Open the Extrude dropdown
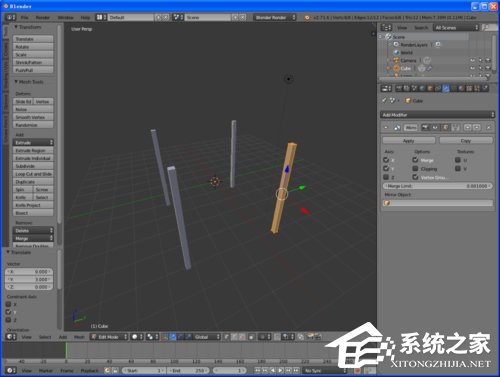The width and height of the screenshot is (500, 377). [x=33, y=142]
